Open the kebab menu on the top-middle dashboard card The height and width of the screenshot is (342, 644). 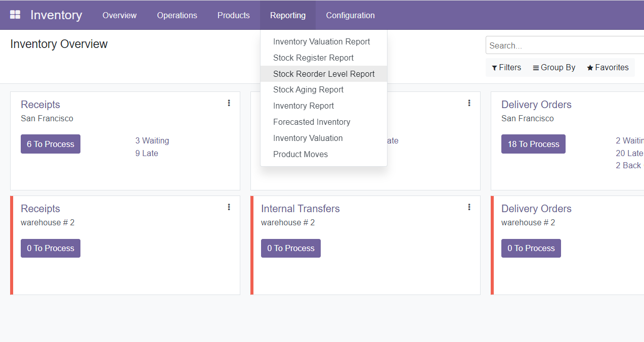pos(469,103)
